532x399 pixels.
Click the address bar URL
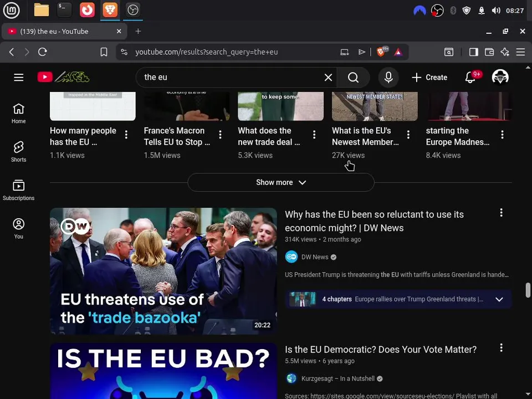(x=206, y=52)
